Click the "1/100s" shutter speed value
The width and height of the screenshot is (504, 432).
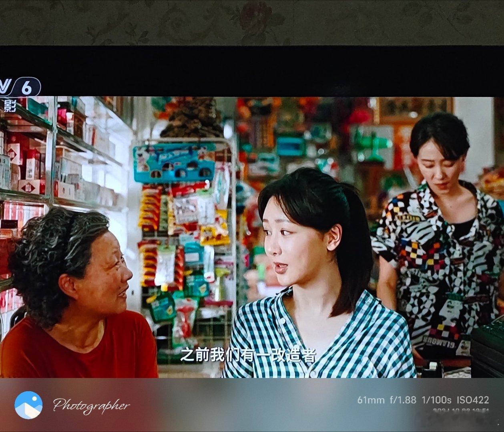[x=436, y=400]
